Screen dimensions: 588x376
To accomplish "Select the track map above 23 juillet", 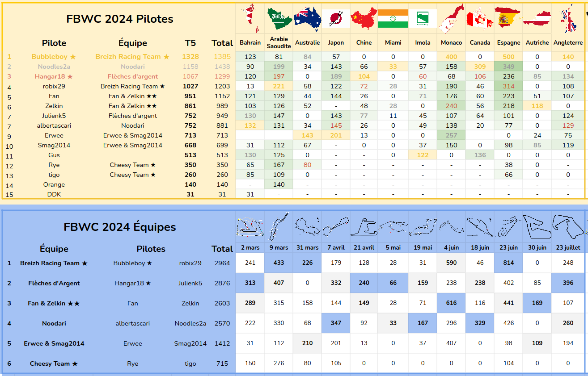I will pos(568,226).
